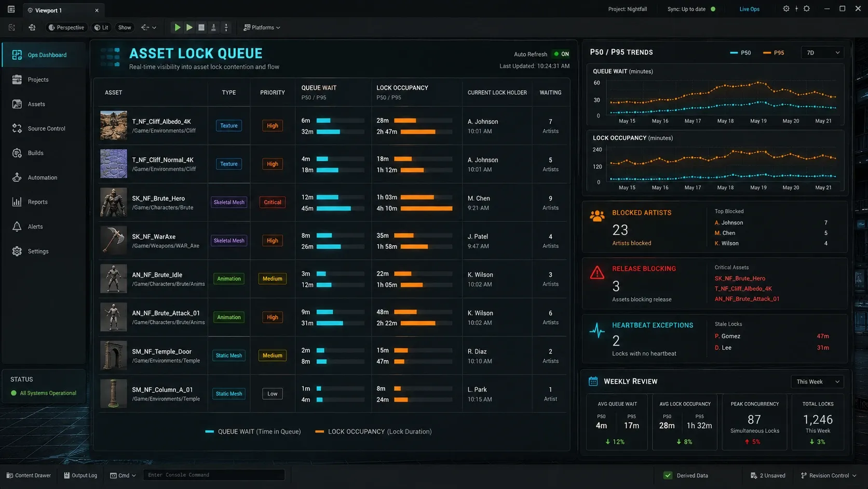The width and height of the screenshot is (868, 489).
Task: Click the Live Ops link
Action: 749,9
